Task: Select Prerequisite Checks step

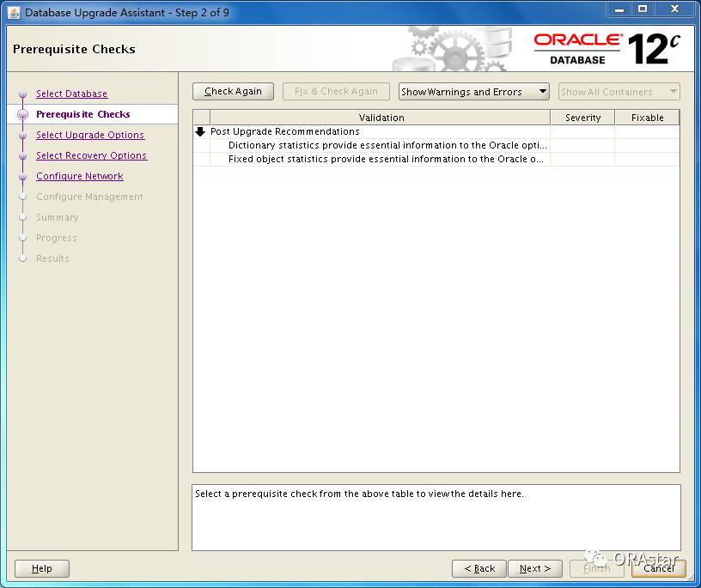Action: [x=82, y=114]
